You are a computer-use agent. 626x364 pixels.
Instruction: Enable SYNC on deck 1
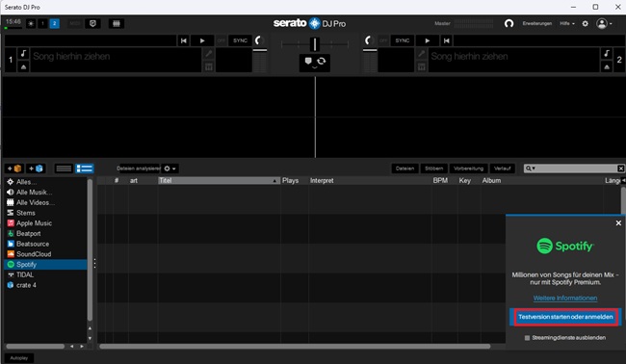coord(240,40)
